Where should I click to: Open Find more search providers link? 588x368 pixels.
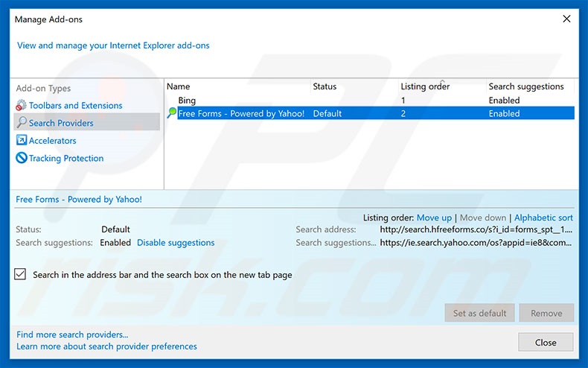tap(72, 334)
